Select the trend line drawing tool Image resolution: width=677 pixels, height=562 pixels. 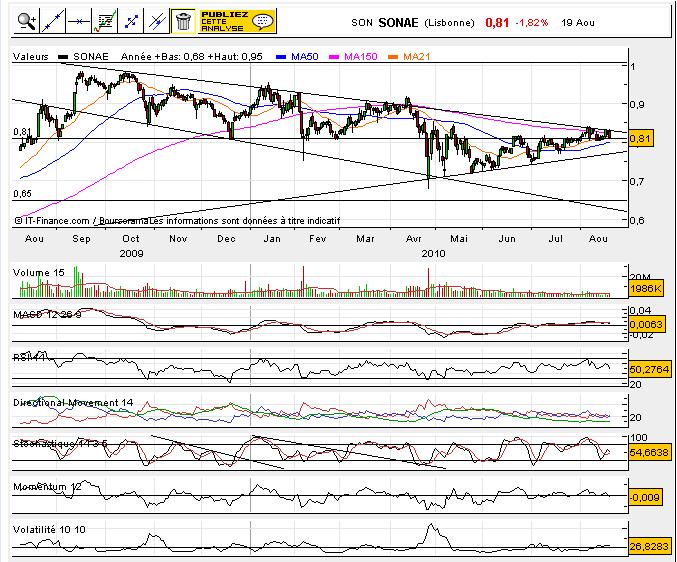pyautogui.click(x=53, y=21)
